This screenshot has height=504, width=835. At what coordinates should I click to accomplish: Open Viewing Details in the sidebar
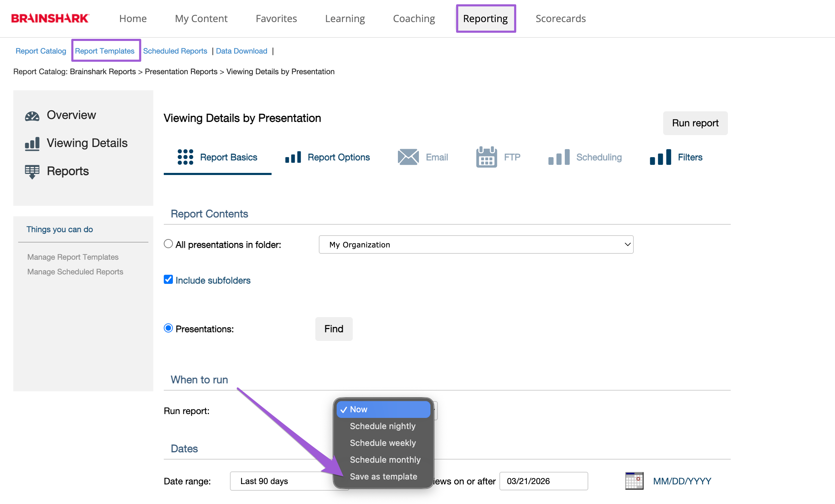[87, 143]
